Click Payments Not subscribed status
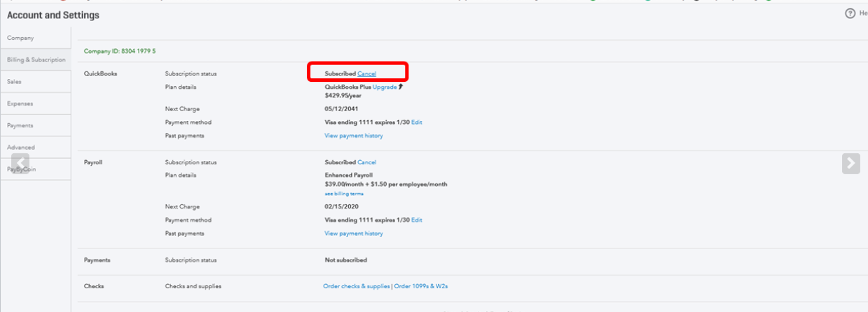This screenshot has width=868, height=312. (x=345, y=260)
